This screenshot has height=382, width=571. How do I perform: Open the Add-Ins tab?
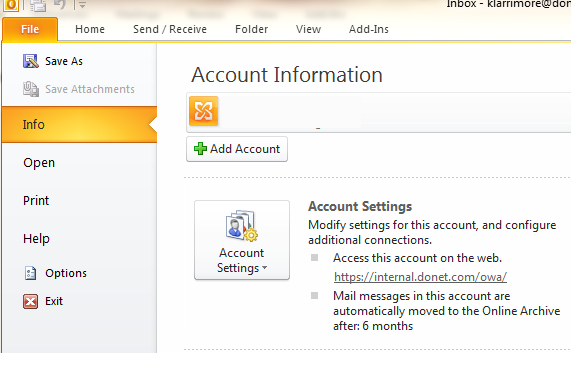[x=369, y=29]
